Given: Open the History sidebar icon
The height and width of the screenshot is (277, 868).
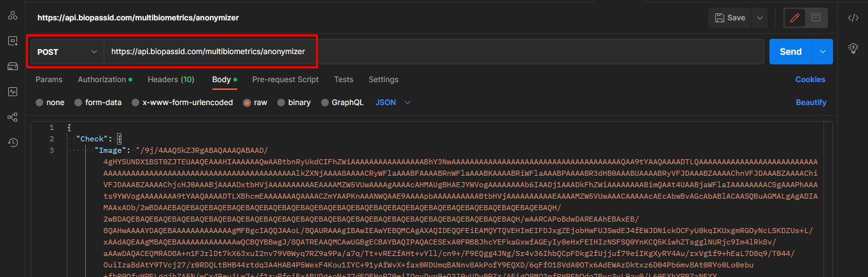Looking at the screenshot, I should 12,143.
